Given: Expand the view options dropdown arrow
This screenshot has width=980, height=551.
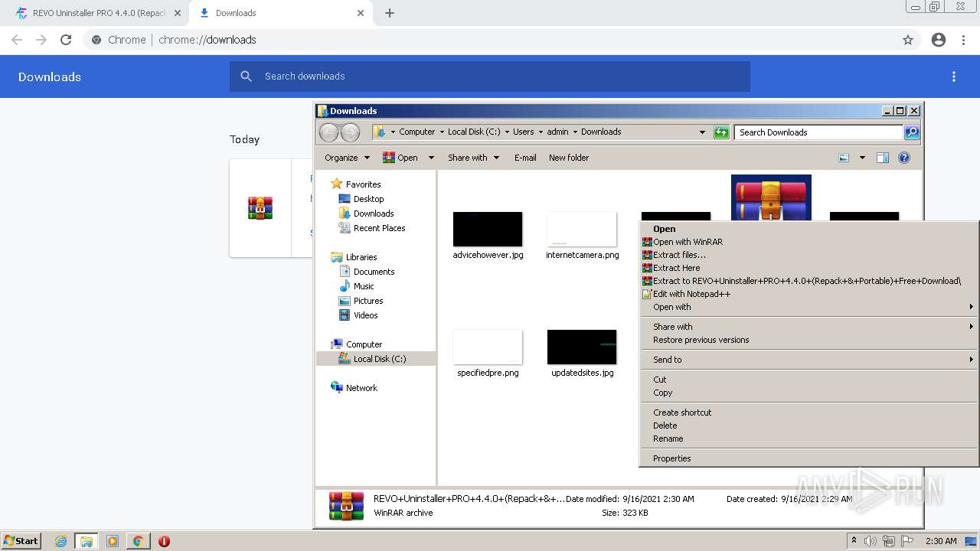Looking at the screenshot, I should [862, 158].
